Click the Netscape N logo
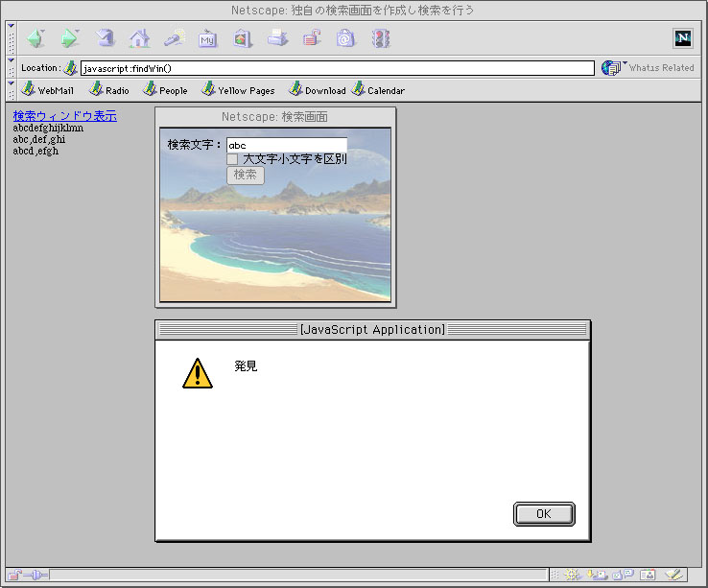Viewport: 708px width, 588px height. [683, 38]
